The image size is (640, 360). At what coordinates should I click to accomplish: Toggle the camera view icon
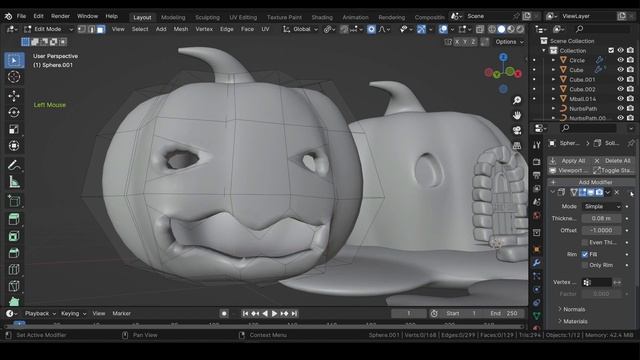(x=517, y=130)
